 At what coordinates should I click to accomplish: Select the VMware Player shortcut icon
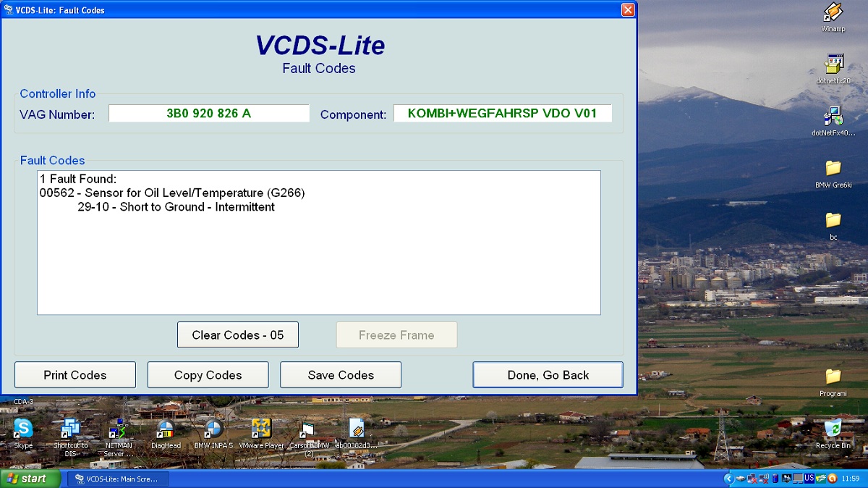pos(261,430)
